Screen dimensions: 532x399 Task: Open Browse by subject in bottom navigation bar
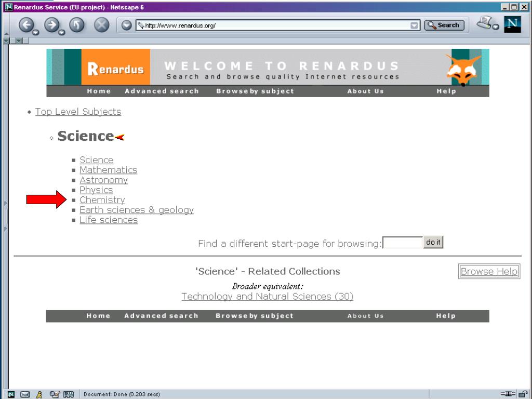255,316
